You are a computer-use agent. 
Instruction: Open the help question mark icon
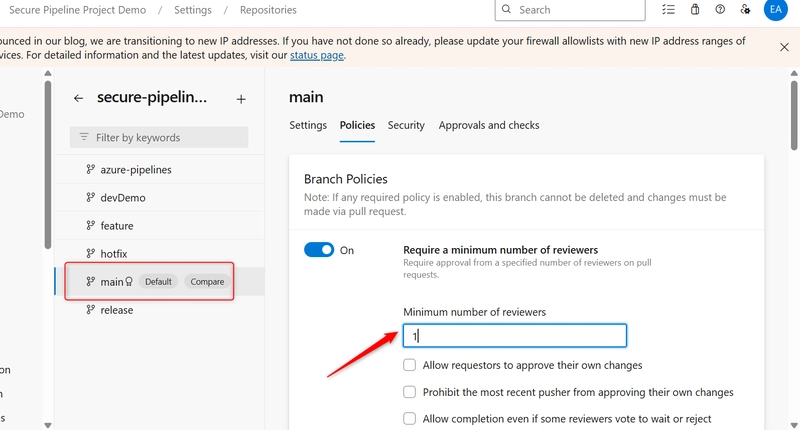click(x=720, y=9)
